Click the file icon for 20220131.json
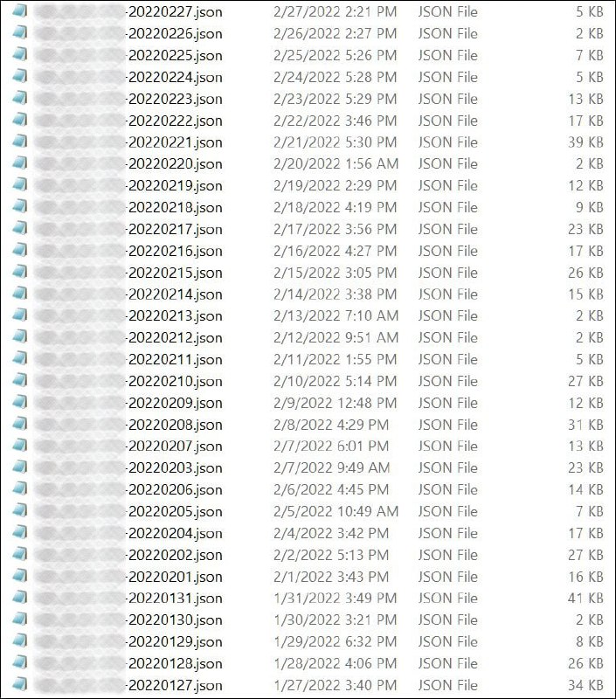 coord(20,598)
